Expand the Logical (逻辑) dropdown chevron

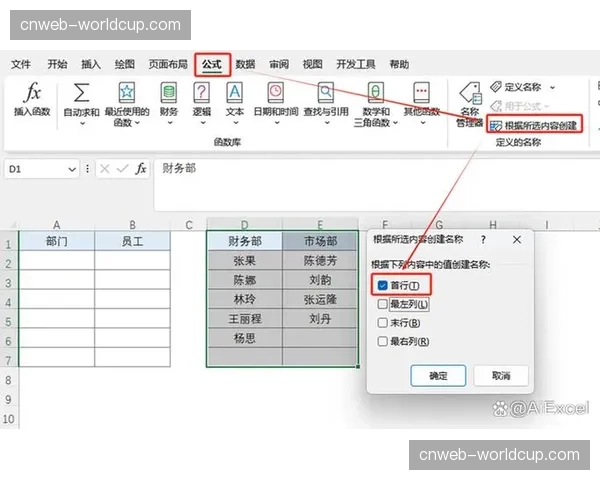(202, 123)
